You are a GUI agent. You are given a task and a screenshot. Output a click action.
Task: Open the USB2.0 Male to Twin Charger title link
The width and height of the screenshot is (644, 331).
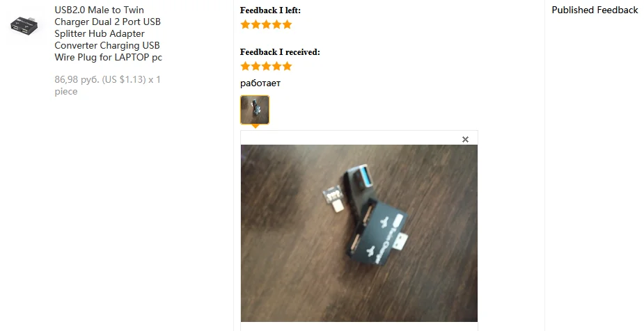(108, 33)
